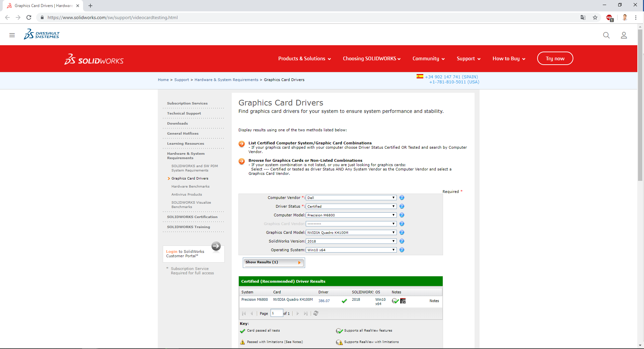
Task: Click help icon next to Graphics Card Vendor
Action: (402, 224)
